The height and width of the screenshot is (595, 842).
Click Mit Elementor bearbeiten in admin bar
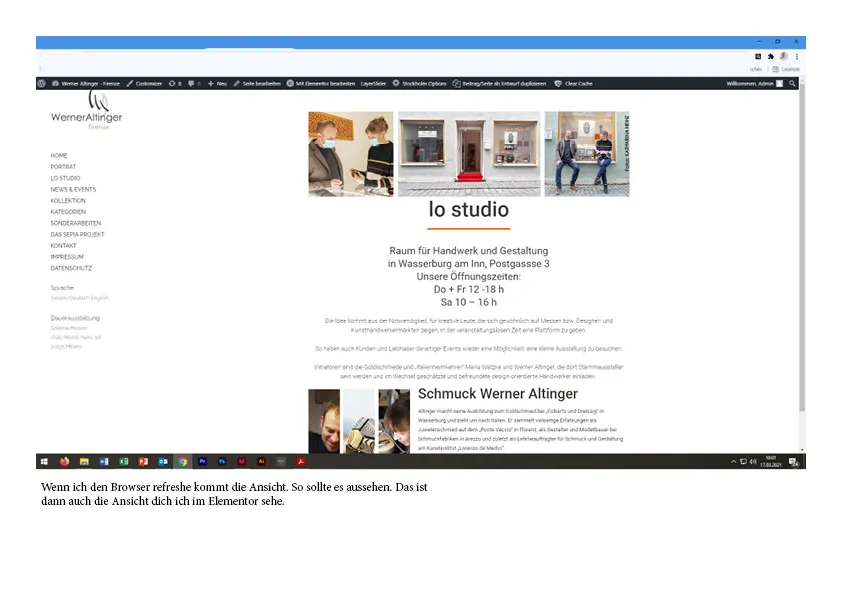pyautogui.click(x=321, y=83)
